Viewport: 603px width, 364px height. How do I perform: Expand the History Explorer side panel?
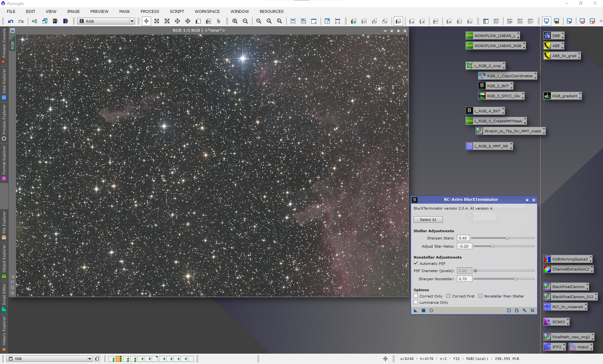4,334
